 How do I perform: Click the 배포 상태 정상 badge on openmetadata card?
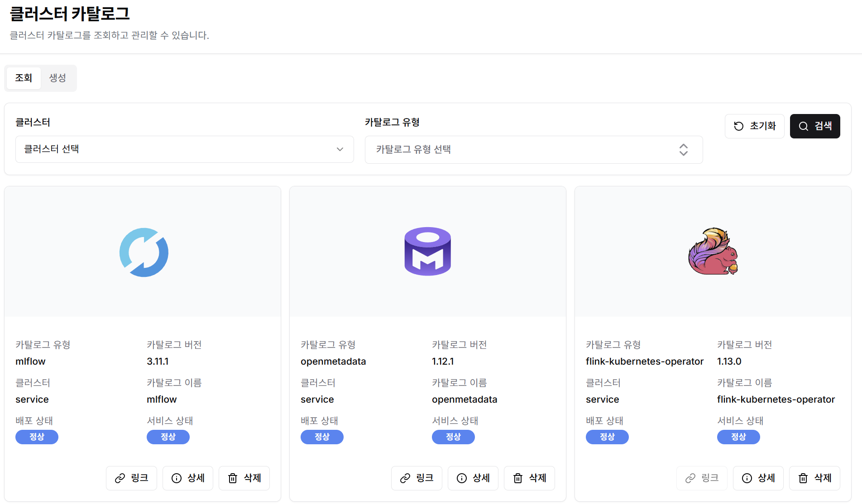[322, 437]
